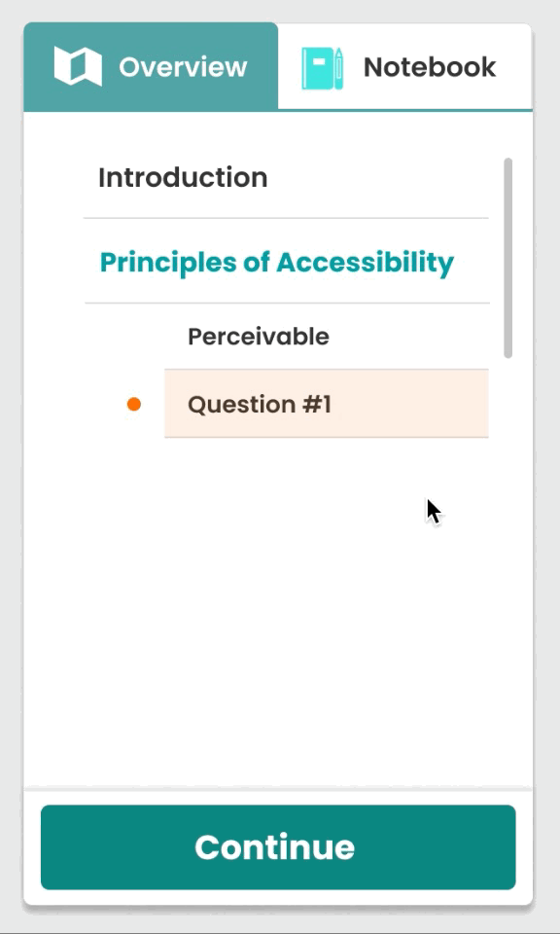Open the Introduction section
560x934 pixels.
click(286, 177)
